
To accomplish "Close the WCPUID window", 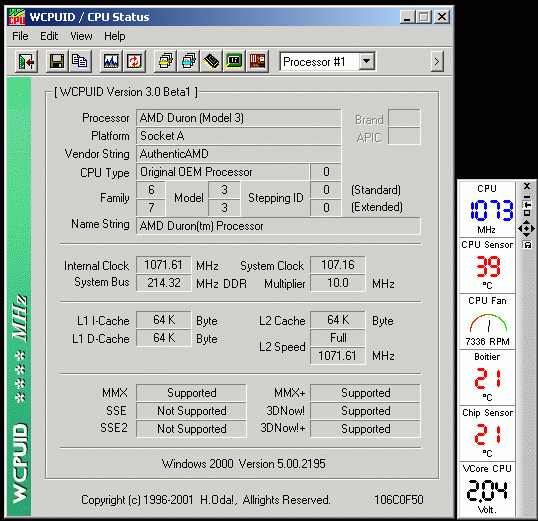I will click(x=442, y=17).
